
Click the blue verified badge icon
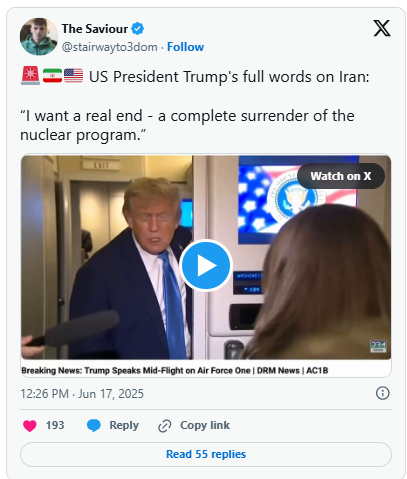(x=137, y=29)
